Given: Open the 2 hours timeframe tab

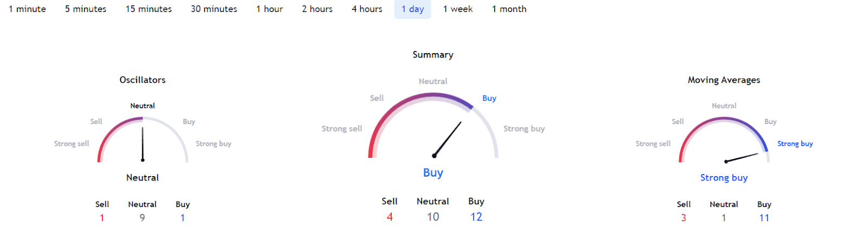Looking at the screenshot, I should (317, 9).
